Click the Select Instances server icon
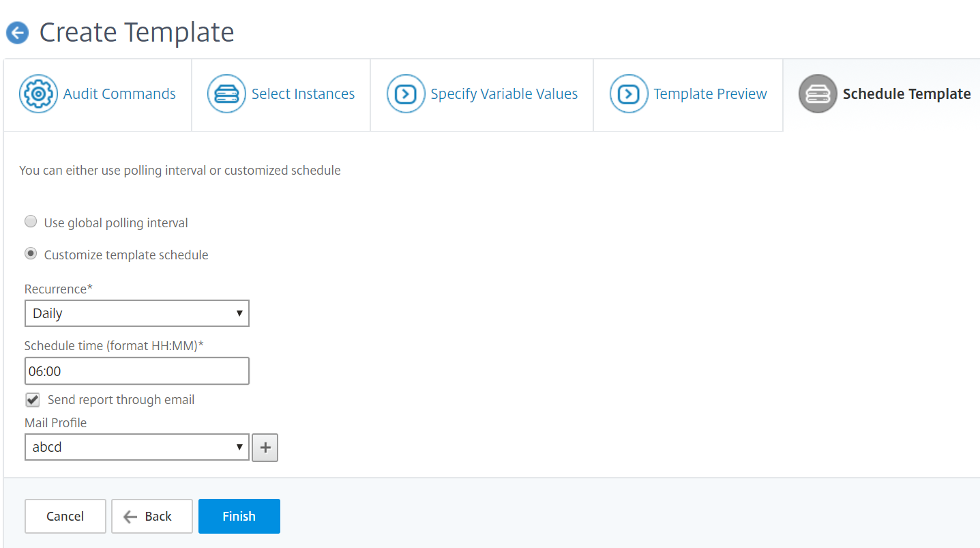980x548 pixels. pyautogui.click(x=226, y=93)
